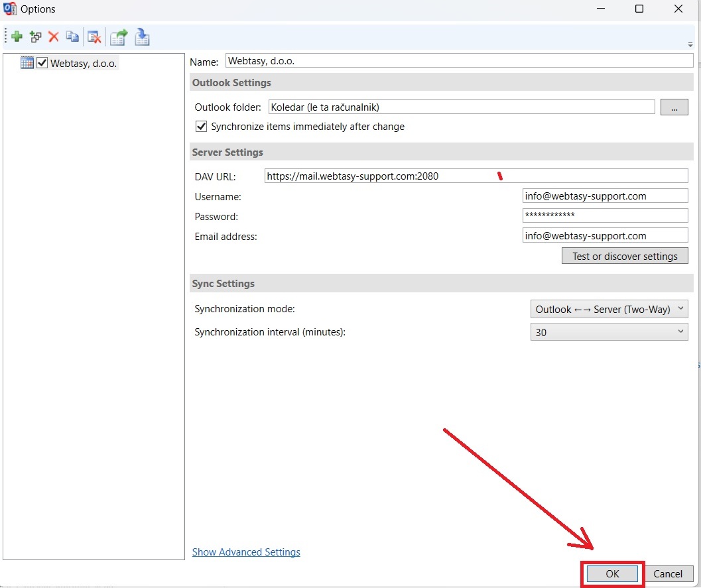Click the add multiple profiles icon

pyautogui.click(x=36, y=37)
